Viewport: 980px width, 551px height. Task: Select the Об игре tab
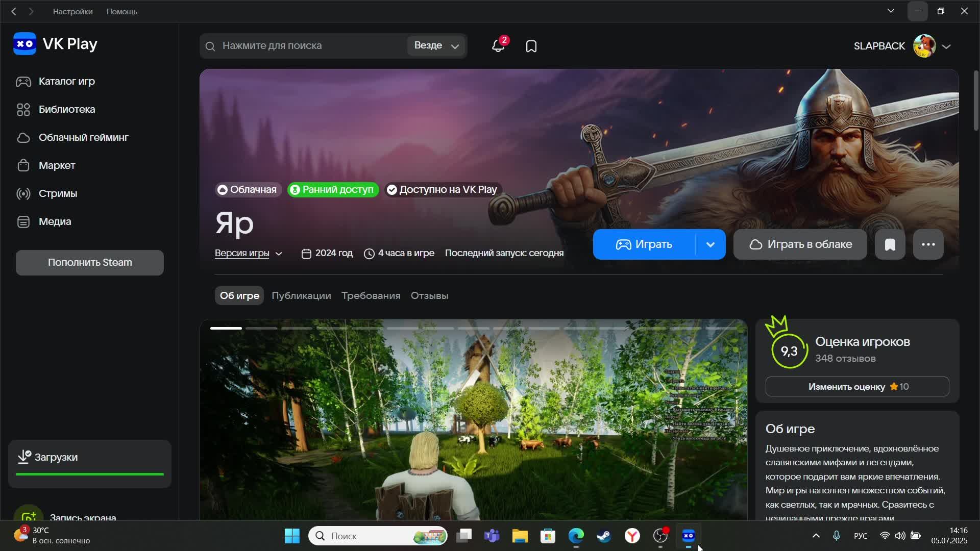[239, 296]
